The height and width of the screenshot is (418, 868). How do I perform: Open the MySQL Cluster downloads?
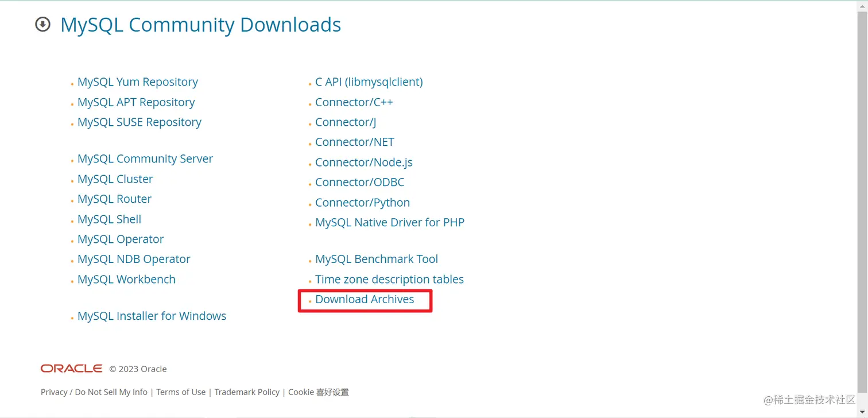115,179
